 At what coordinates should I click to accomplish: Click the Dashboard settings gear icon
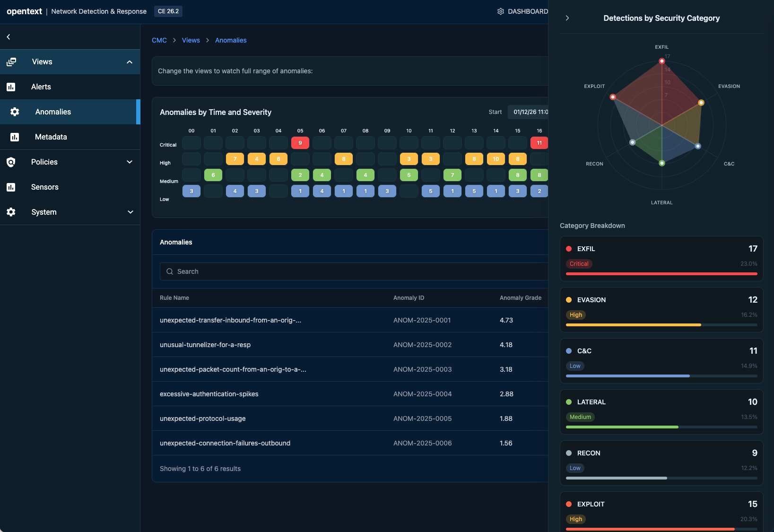click(501, 11)
